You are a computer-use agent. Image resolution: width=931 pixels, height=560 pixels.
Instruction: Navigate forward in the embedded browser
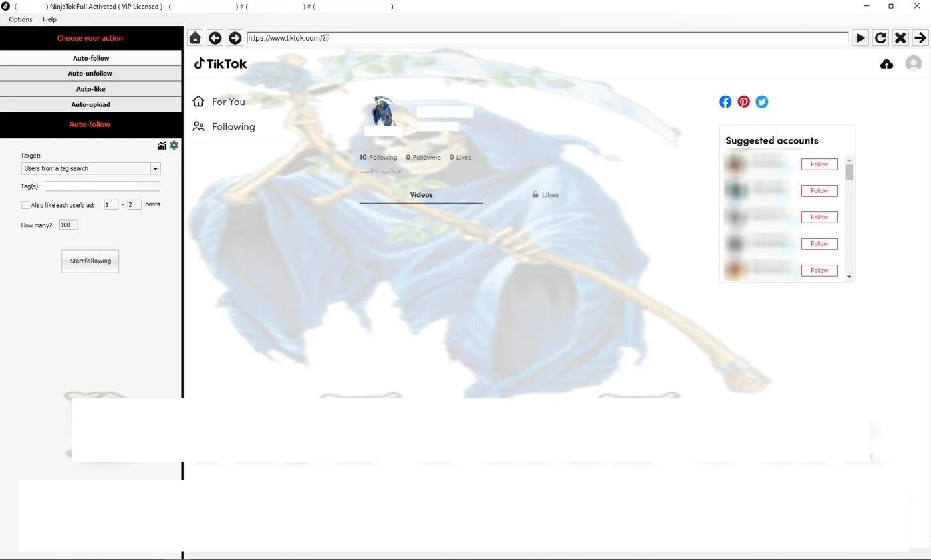tap(235, 38)
